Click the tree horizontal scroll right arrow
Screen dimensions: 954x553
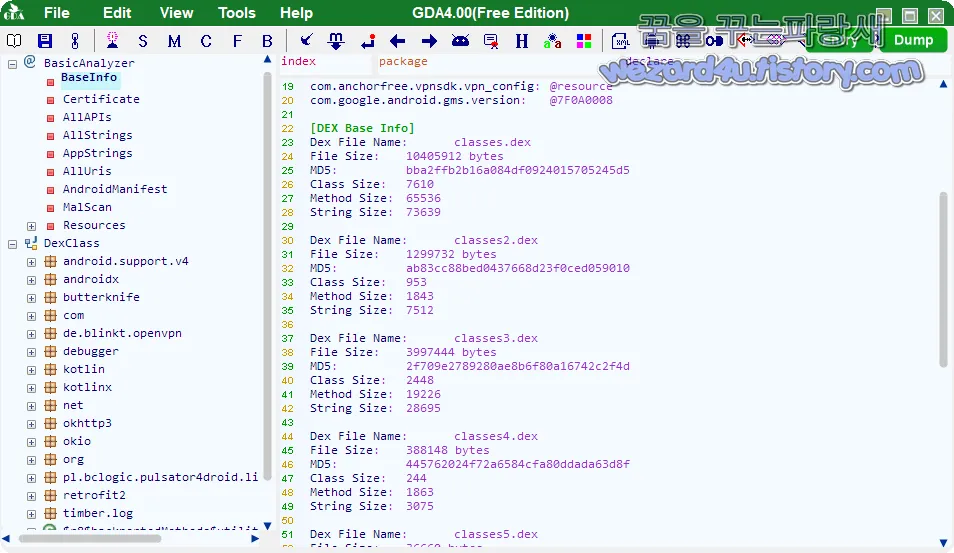(255, 539)
